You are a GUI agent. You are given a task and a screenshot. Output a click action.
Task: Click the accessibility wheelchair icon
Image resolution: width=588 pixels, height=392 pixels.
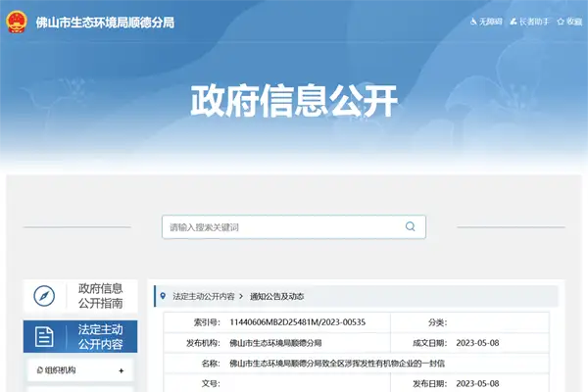pos(473,22)
